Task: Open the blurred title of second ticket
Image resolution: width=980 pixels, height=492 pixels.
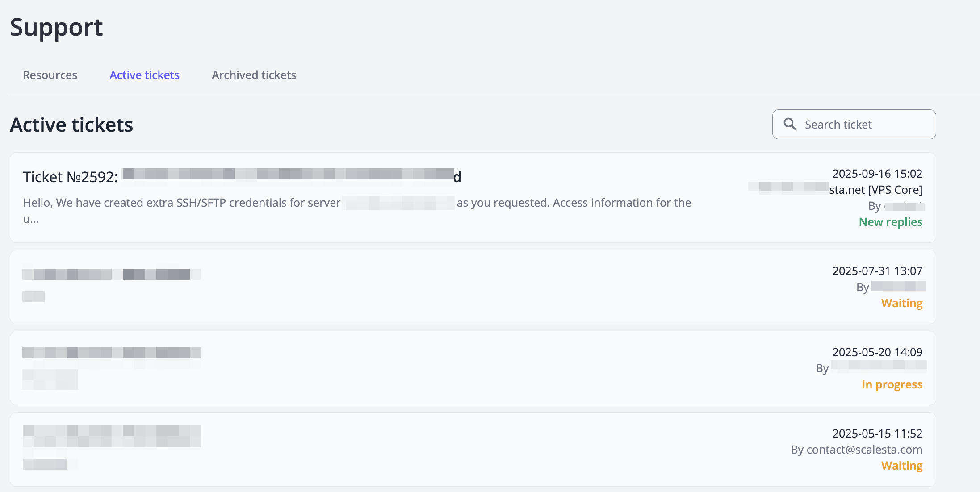Action: pos(112,274)
